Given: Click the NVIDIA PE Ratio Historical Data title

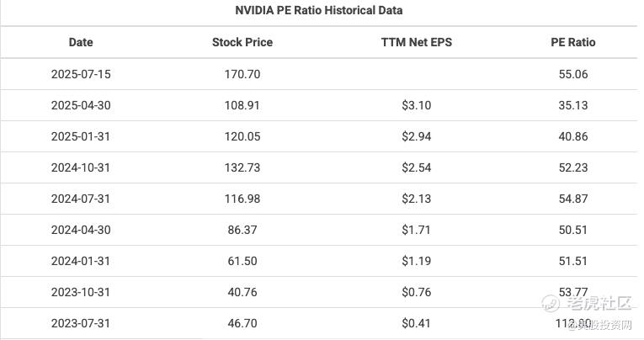Looking at the screenshot, I should pos(319,10).
